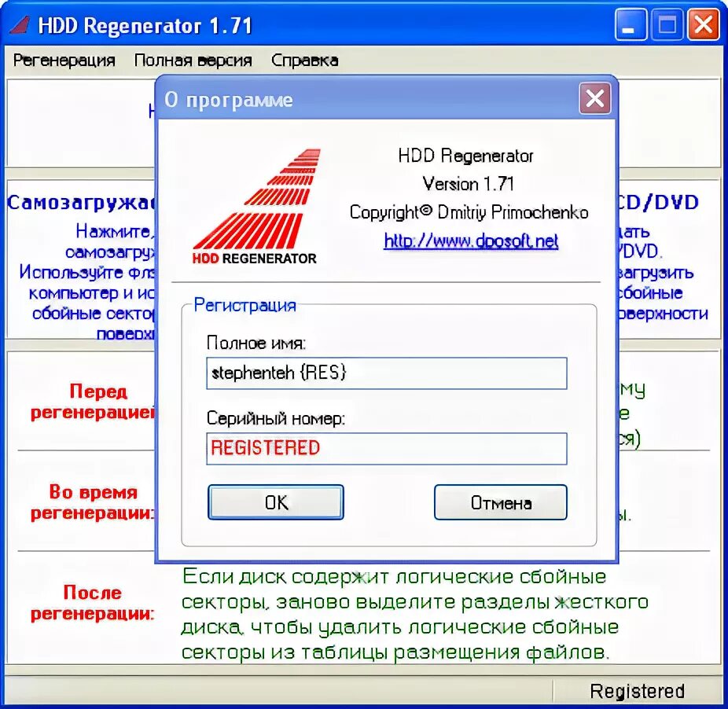Click the 'Регистрация' group label
This screenshot has width=728, height=709.
(245, 305)
